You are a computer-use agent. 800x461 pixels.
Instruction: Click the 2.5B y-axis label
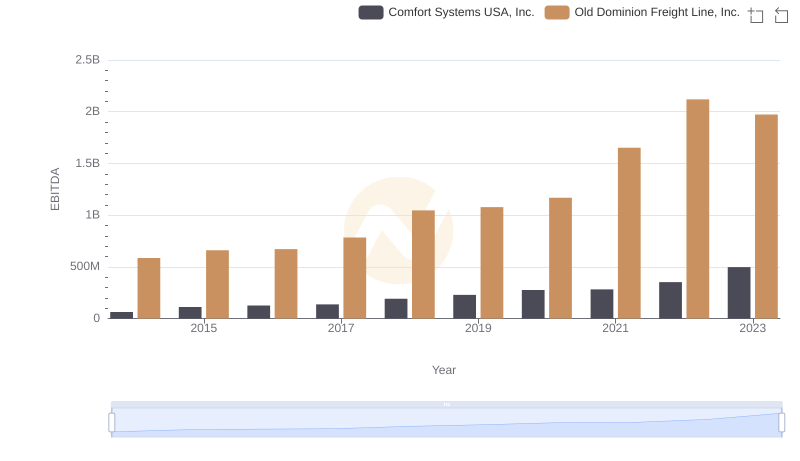(x=88, y=60)
